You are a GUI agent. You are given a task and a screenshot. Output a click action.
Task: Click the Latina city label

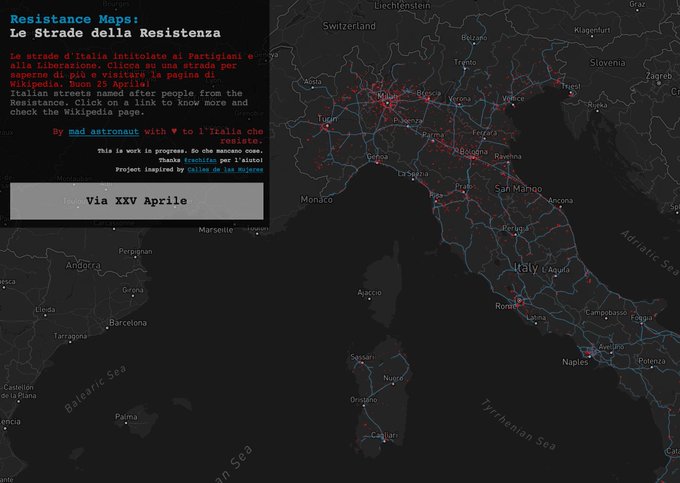tap(536, 318)
